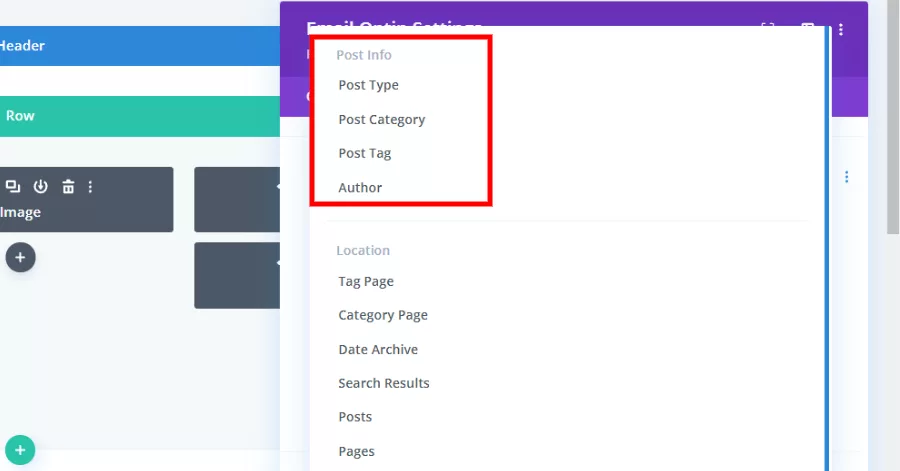Add new module with dark plus button
The image size is (900, 471).
[x=21, y=257]
